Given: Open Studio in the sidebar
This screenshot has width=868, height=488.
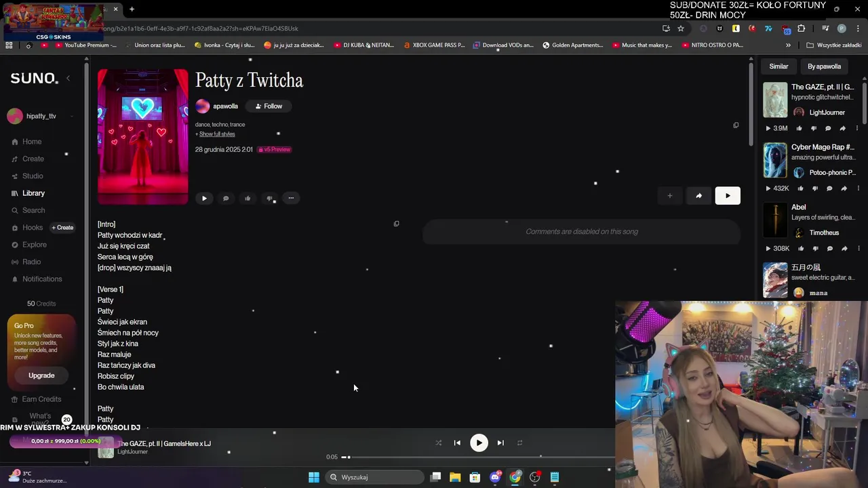Looking at the screenshot, I should pos(33,176).
